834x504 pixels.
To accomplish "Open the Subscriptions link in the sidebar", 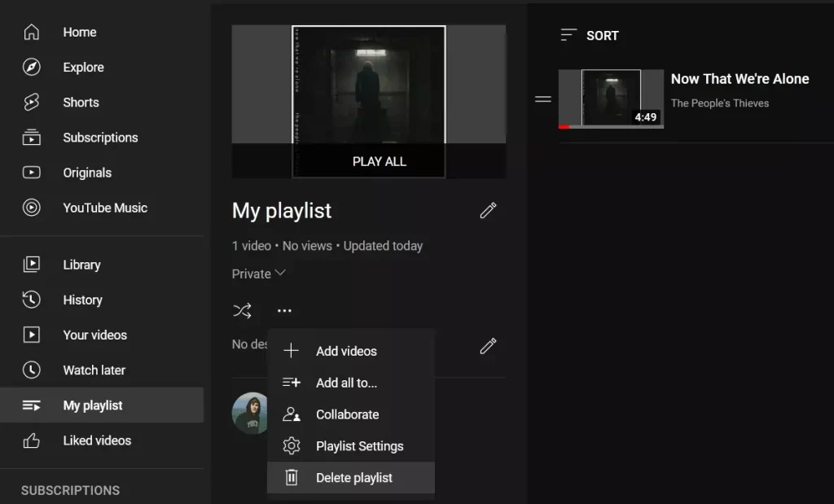I will 100,137.
